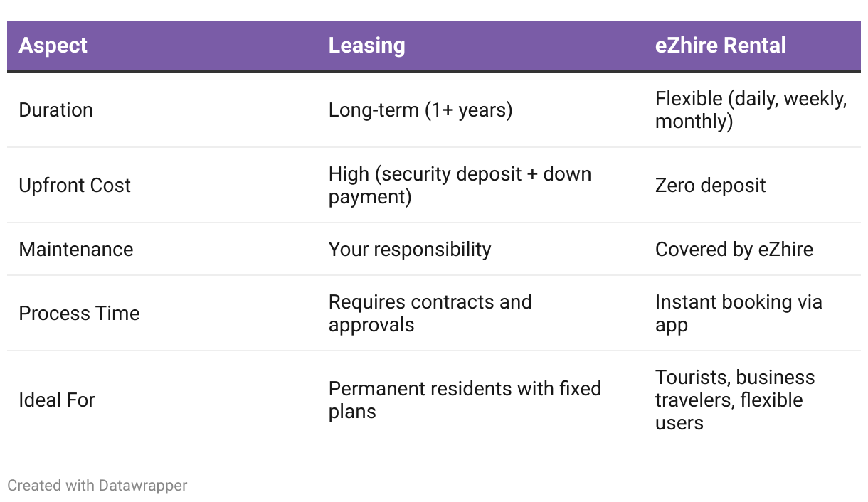The image size is (868, 502).
Task: Click the Instant booking via app cell
Action: click(739, 314)
